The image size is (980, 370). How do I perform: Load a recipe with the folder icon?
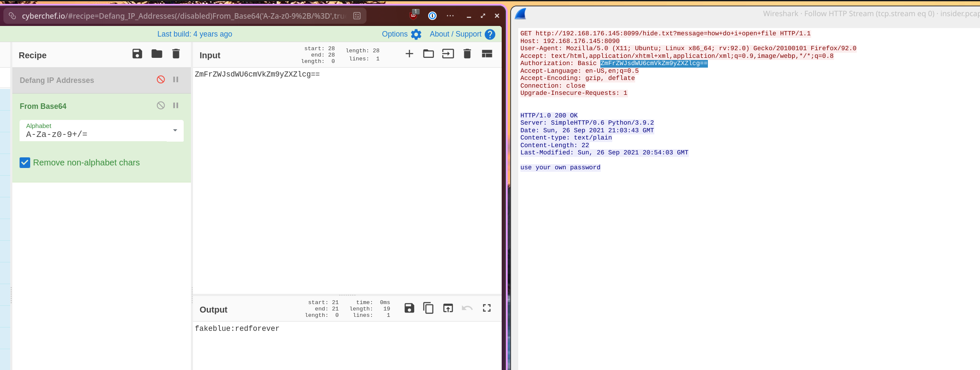pyautogui.click(x=157, y=54)
